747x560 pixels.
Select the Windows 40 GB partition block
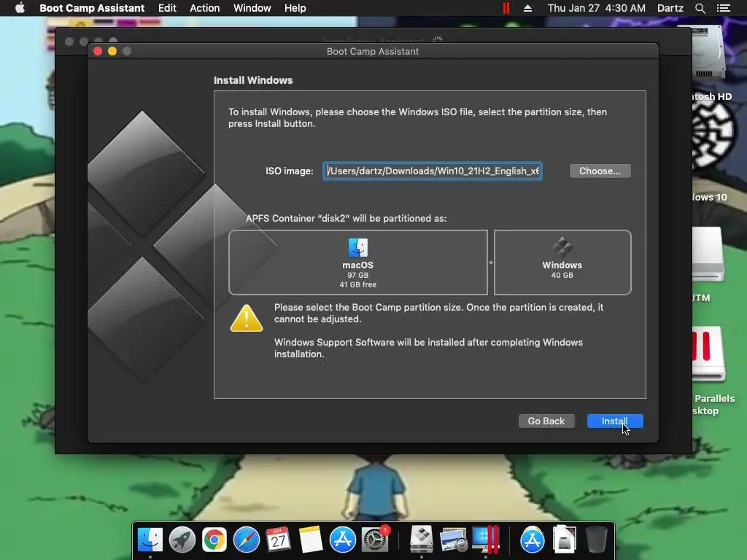coord(562,262)
